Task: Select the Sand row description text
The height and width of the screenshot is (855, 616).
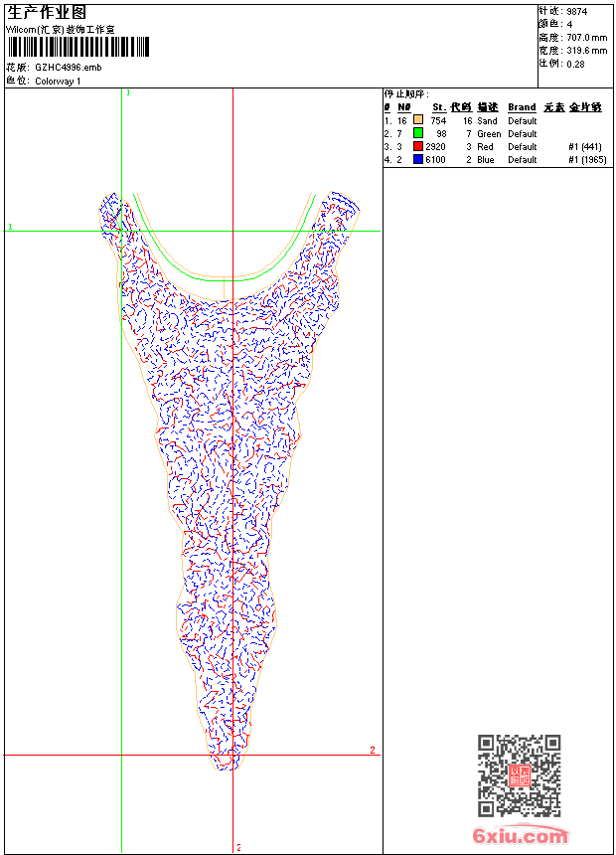Action: tap(487, 120)
